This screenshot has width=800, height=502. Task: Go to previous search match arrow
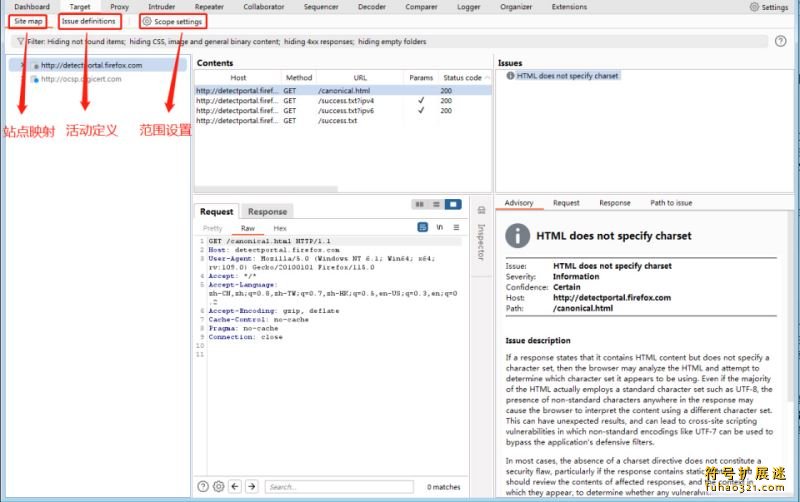point(236,487)
